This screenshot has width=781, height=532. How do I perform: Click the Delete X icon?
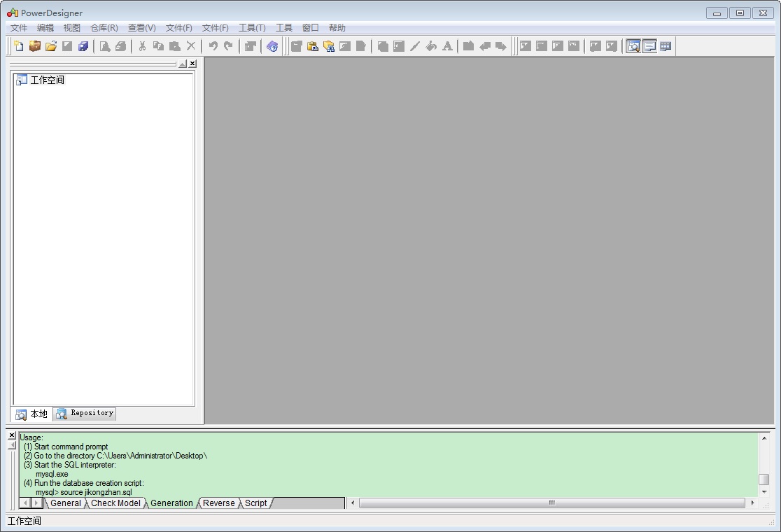(x=191, y=46)
